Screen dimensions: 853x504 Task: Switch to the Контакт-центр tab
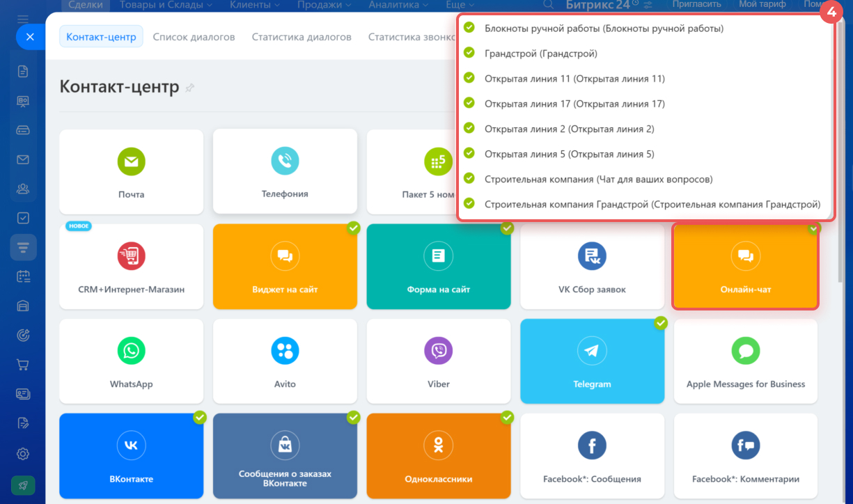coord(101,37)
